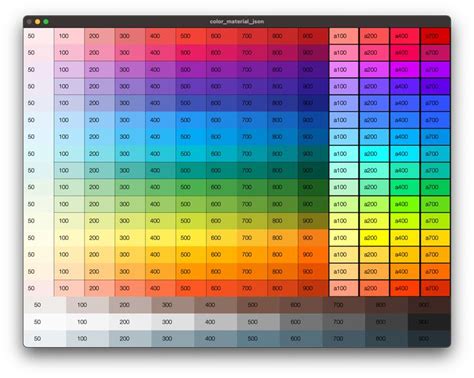474x378 pixels.
Task: Select the pure yellow a200 swatch
Action: (374, 238)
